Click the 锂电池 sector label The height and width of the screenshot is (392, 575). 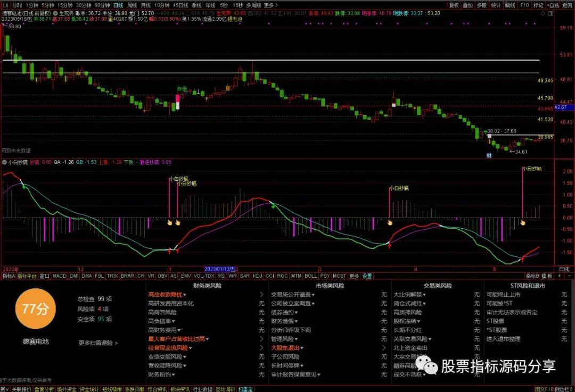coord(235,19)
